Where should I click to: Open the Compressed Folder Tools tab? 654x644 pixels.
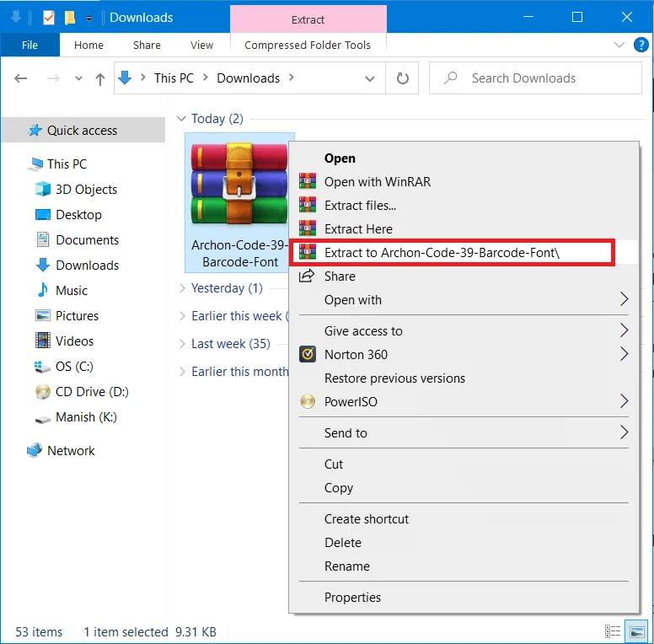coord(308,45)
